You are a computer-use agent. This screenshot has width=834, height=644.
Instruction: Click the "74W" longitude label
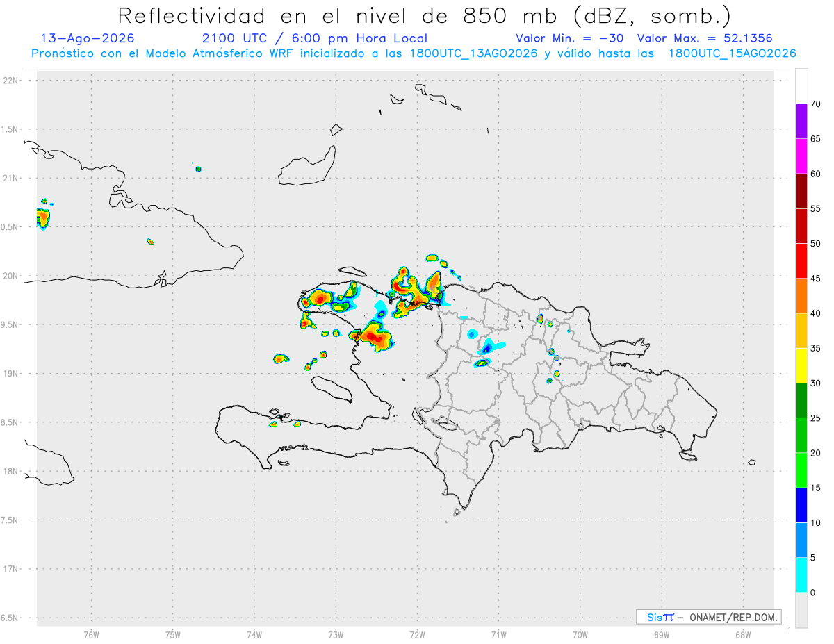pyautogui.click(x=254, y=634)
